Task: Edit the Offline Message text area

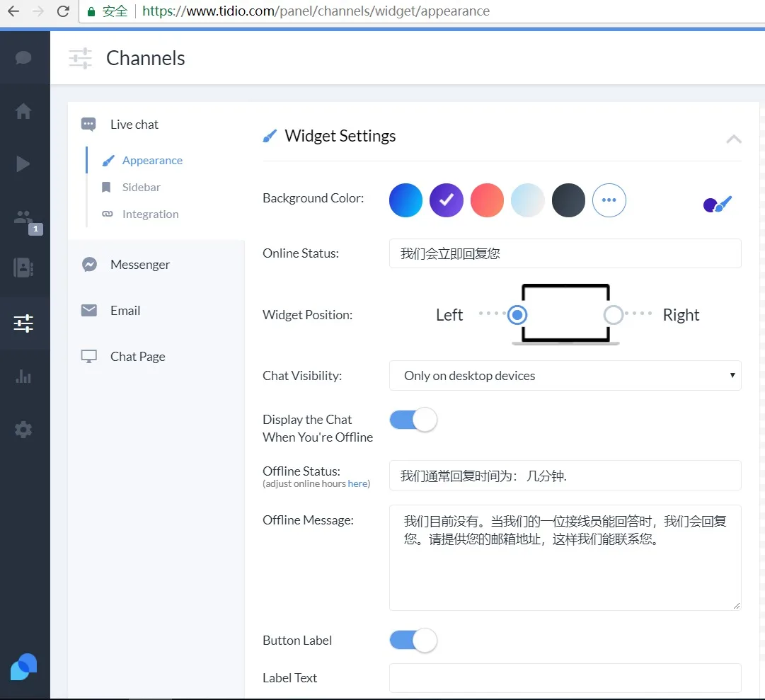Action: pos(565,558)
